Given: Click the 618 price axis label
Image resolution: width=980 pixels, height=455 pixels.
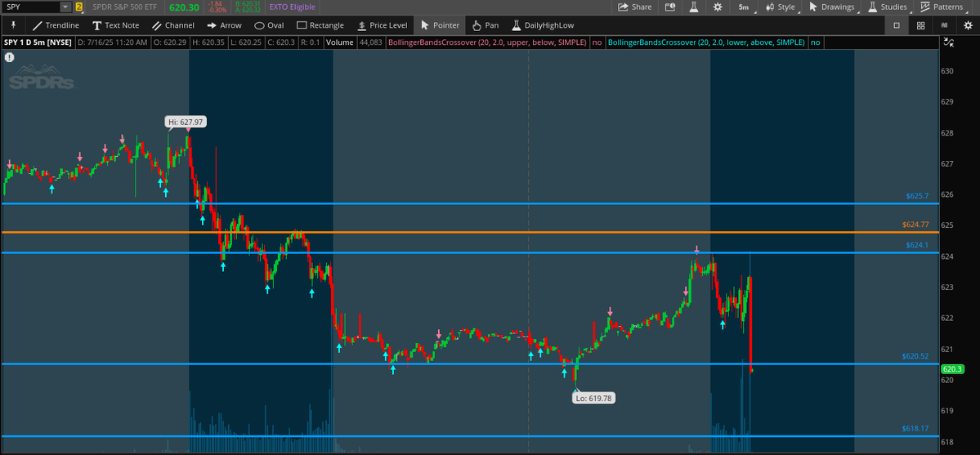Looking at the screenshot, I should pos(946,442).
